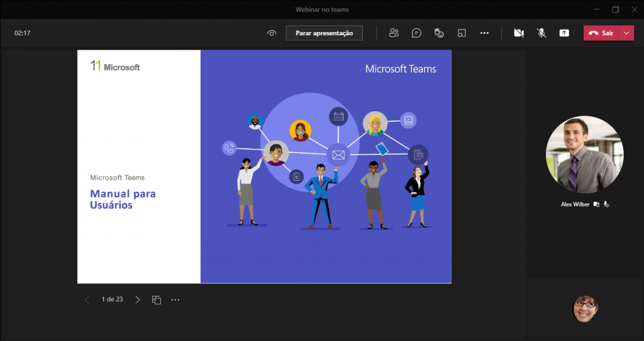644x341 pixels.
Task: Stop presenting via Parar apresentação button
Action: coord(324,33)
